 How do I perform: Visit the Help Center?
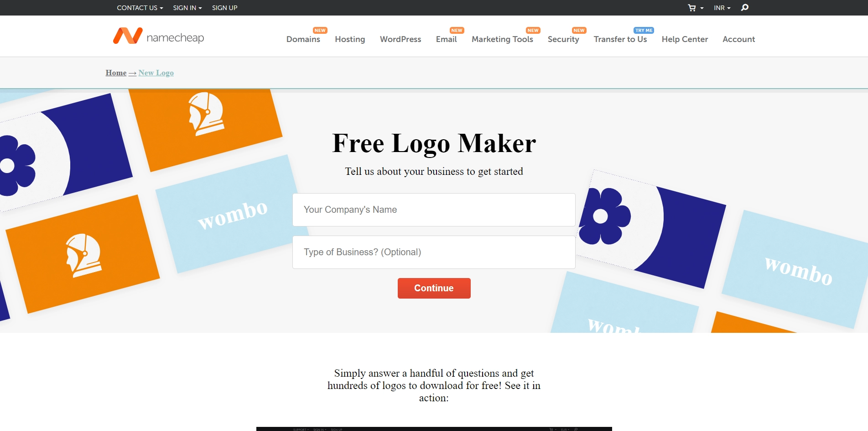coord(685,39)
